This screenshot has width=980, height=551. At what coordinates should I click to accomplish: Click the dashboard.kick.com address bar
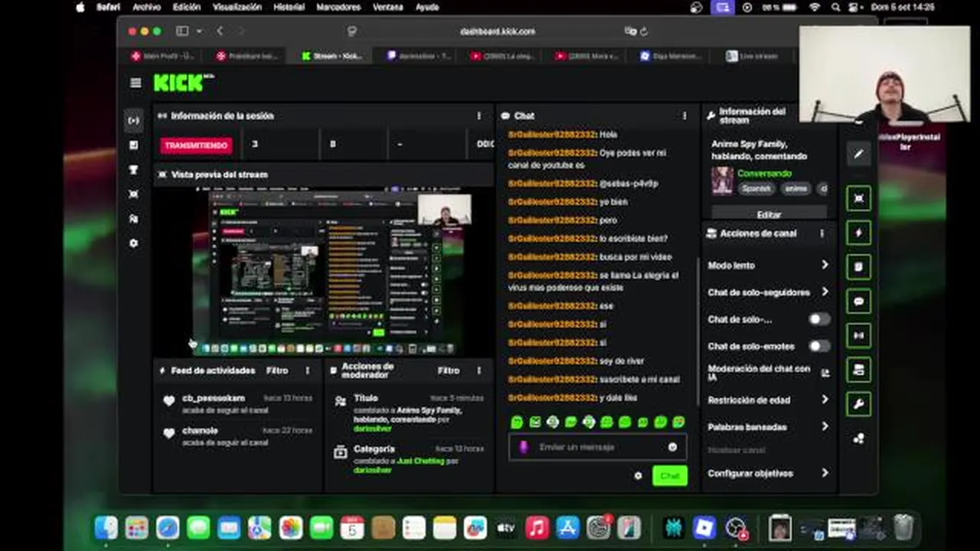[x=497, y=31]
